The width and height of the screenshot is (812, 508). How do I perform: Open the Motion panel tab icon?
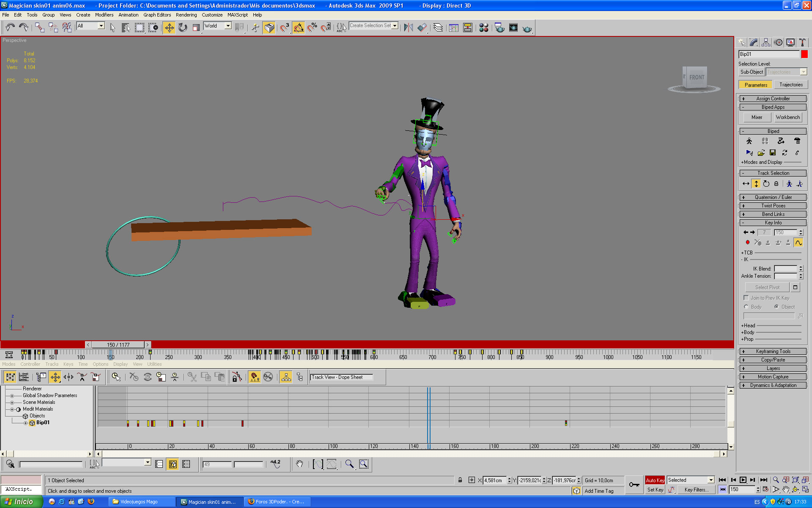pyautogui.click(x=778, y=42)
